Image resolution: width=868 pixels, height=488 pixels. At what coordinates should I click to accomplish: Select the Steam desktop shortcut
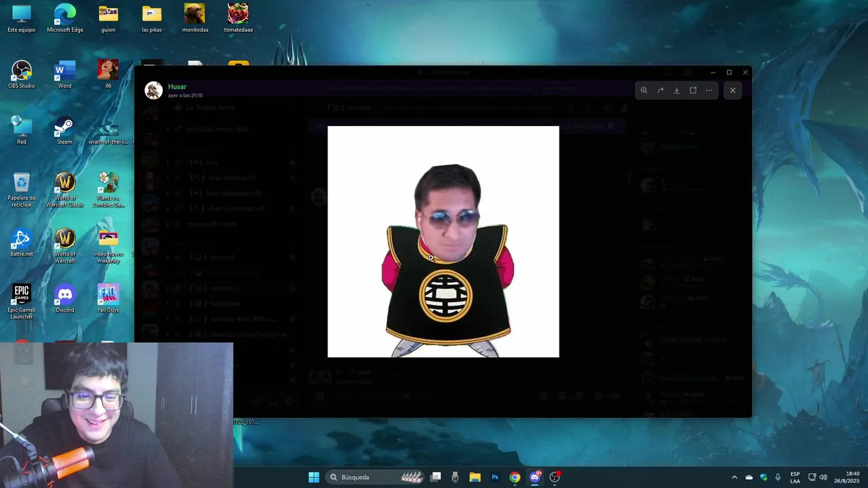(x=64, y=131)
